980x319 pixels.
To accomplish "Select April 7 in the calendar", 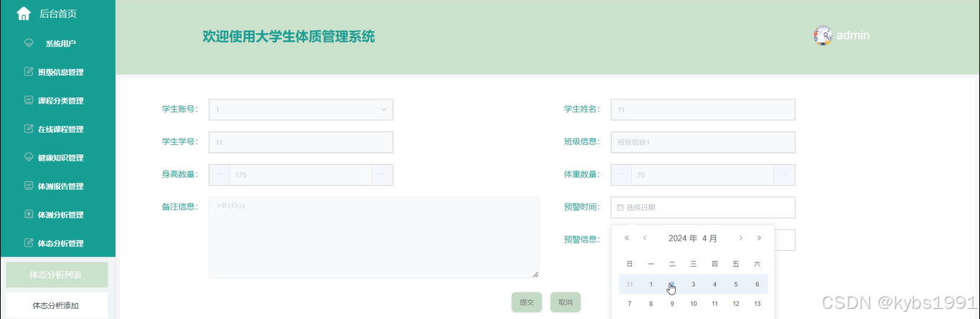I will (x=629, y=304).
